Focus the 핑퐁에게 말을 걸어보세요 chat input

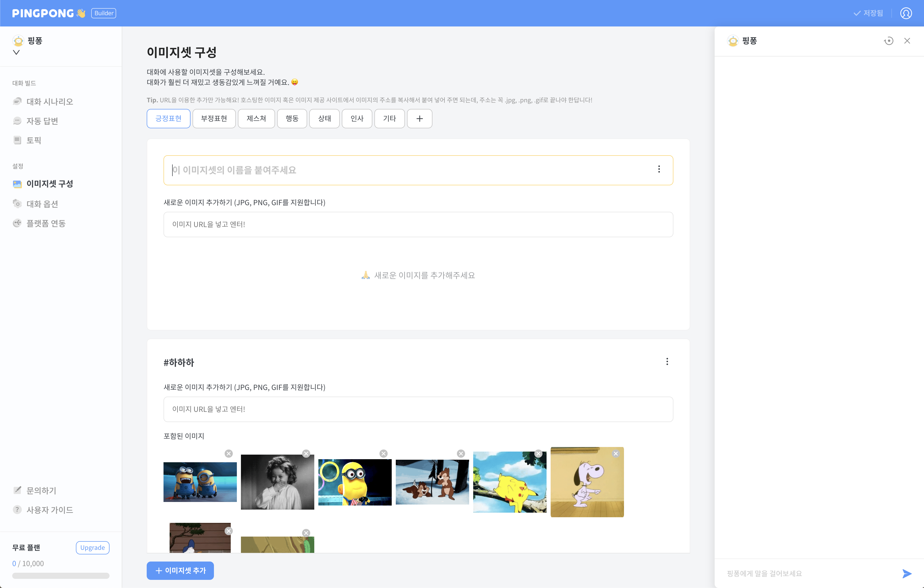[810, 573]
